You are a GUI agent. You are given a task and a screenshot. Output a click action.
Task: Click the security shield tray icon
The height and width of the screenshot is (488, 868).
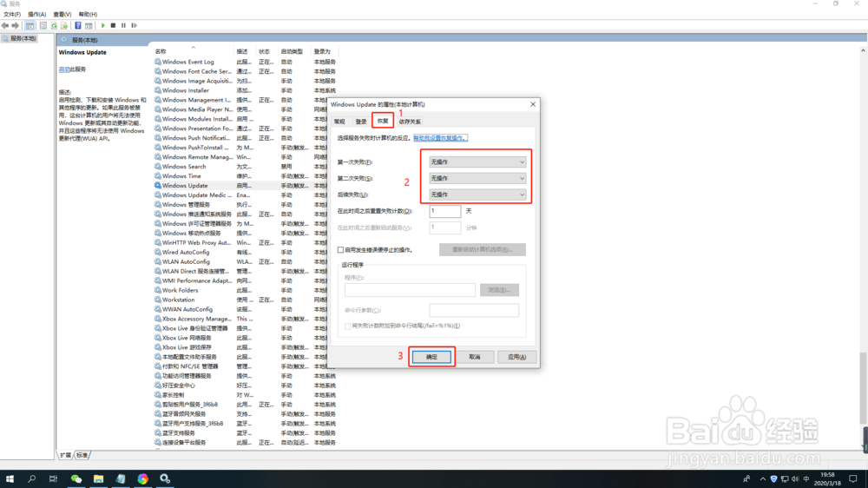773,478
